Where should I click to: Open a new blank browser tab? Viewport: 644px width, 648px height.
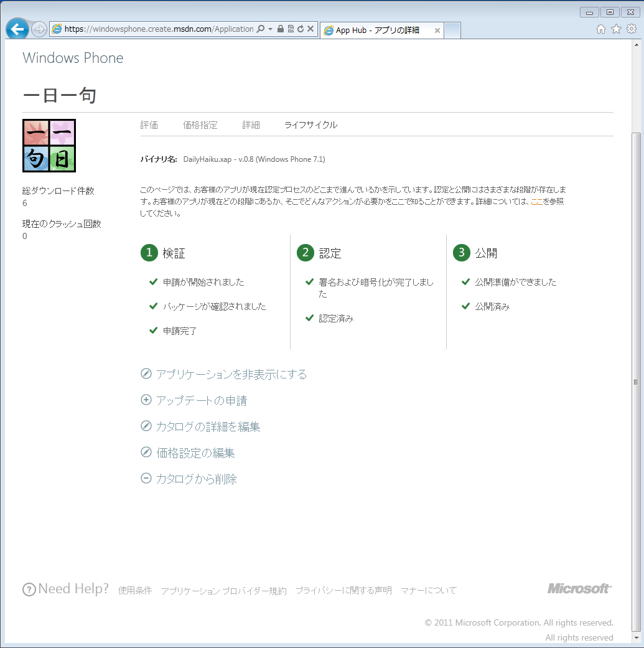coord(453,31)
